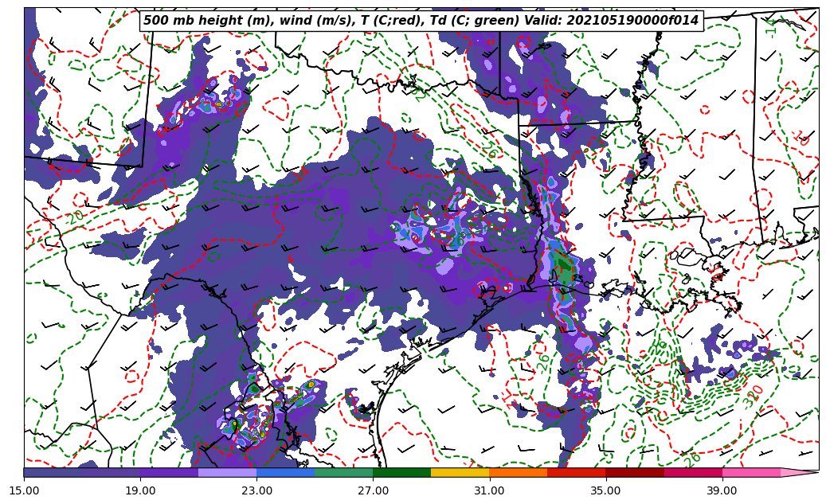
Task: Click the 39.00 colorbar tick label
Action: (722, 490)
